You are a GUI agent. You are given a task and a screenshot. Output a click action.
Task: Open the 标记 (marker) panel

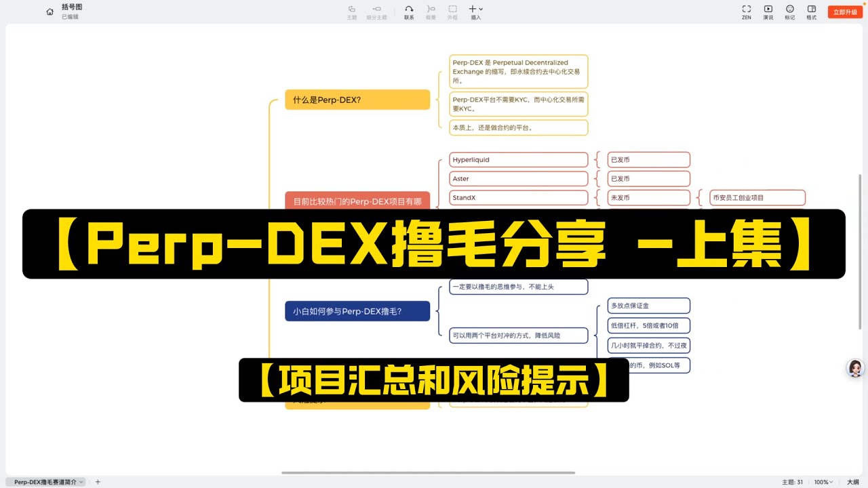790,12
